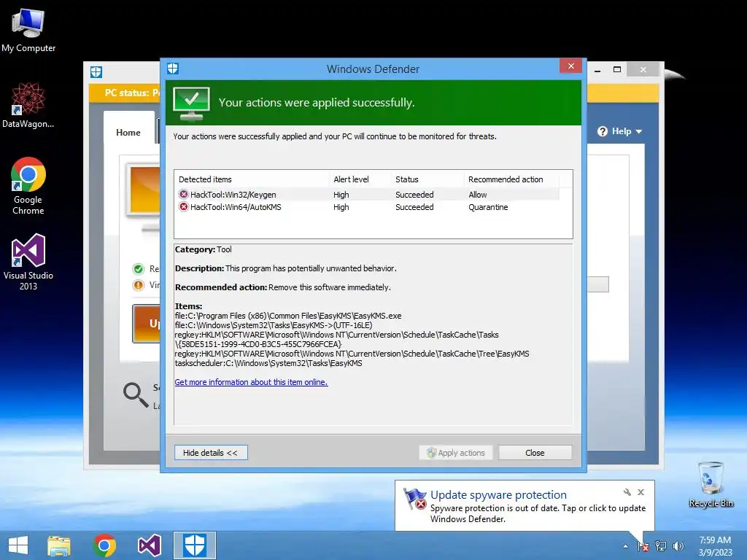Click the orange warning status icon in background
This screenshot has width=747, height=560.
pos(138,285)
